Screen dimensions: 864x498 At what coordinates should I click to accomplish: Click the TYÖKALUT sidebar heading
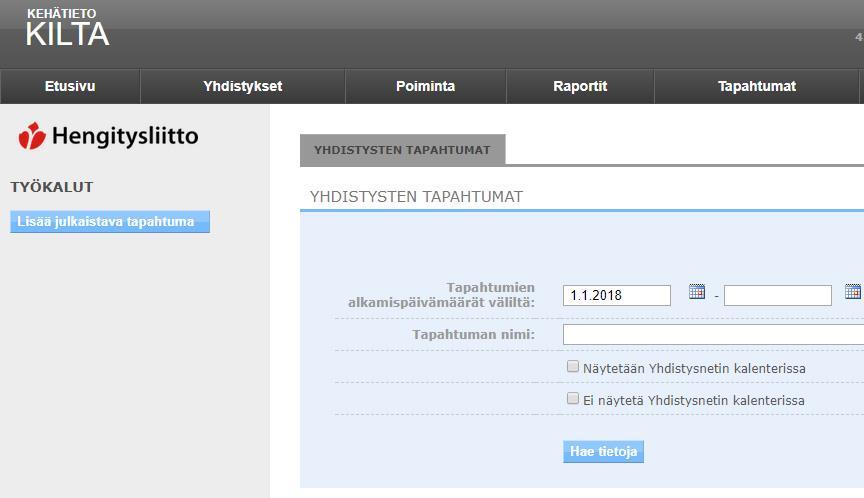(x=52, y=187)
